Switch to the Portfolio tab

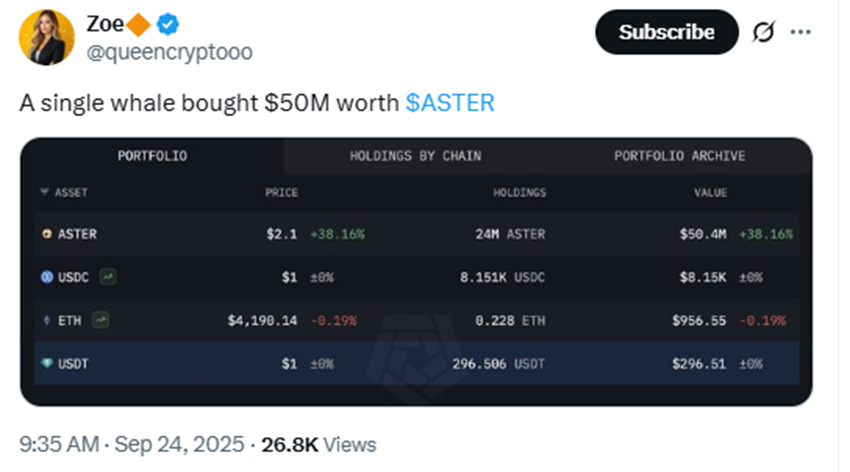point(152,156)
